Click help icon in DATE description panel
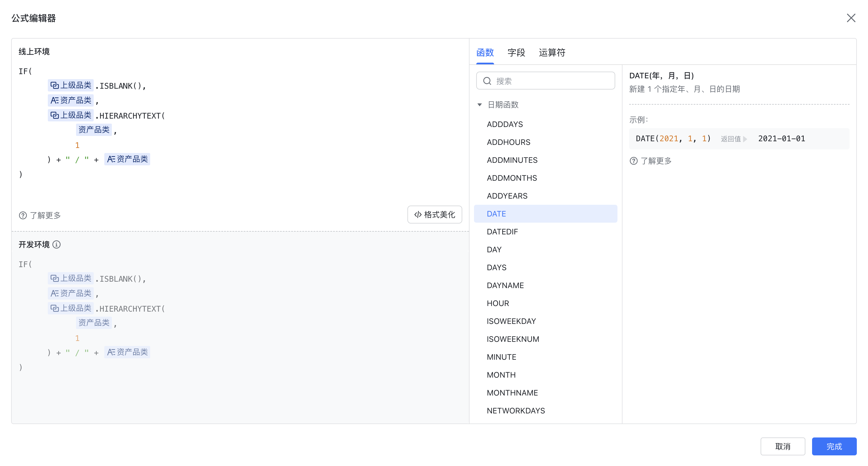Screen dimensions: 868x466 click(633, 161)
